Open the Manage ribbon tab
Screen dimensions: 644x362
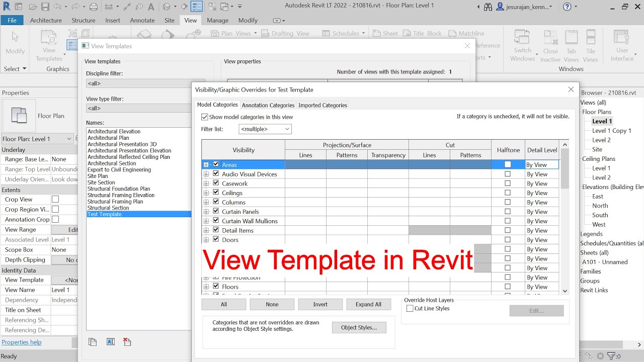[217, 20]
